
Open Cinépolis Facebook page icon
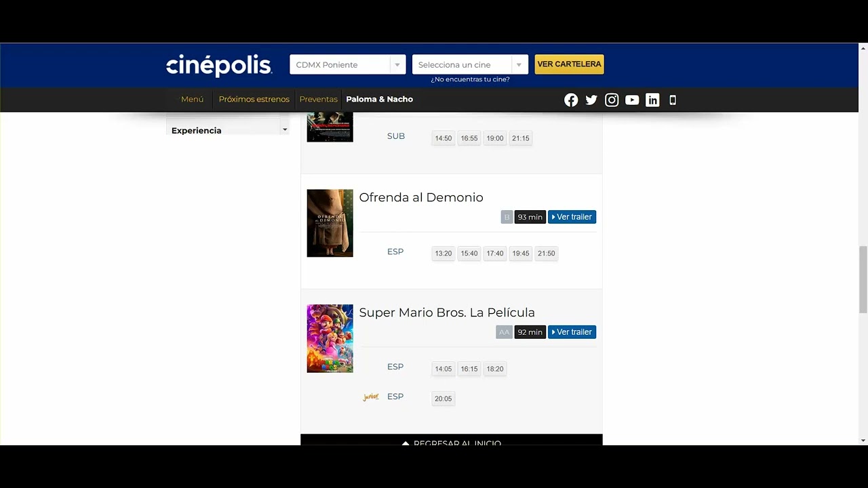click(x=571, y=100)
